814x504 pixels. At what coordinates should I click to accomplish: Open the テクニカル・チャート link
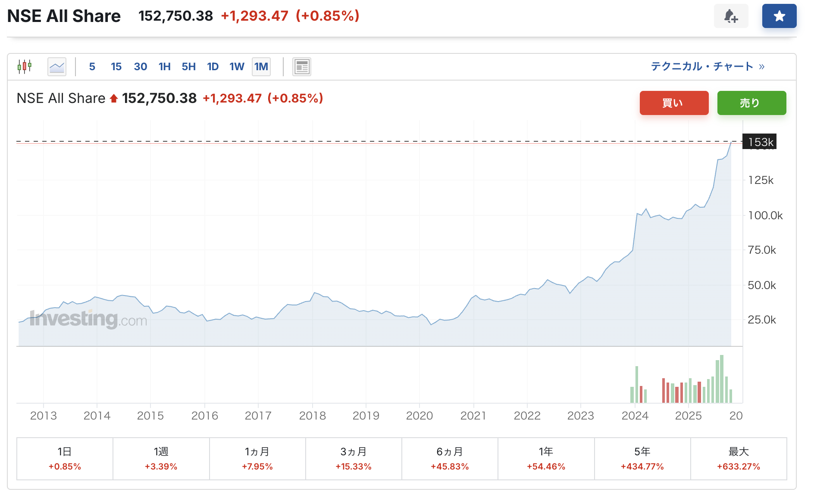[707, 66]
